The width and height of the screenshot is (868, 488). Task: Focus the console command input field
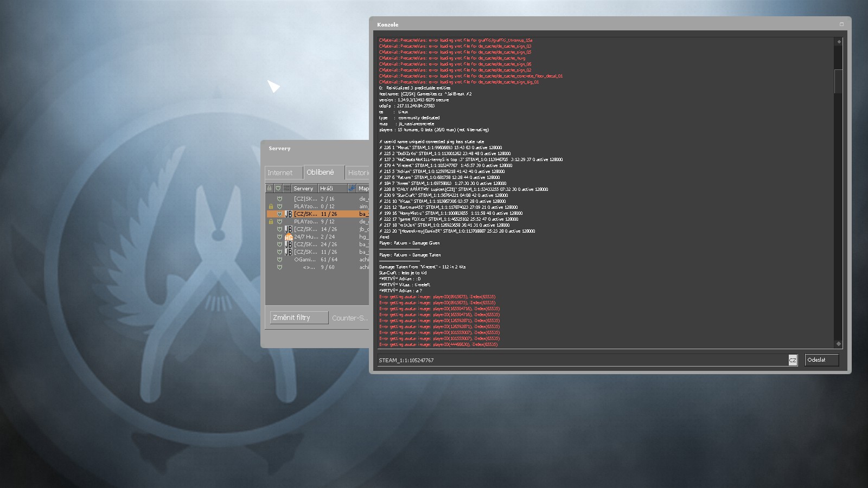point(580,361)
